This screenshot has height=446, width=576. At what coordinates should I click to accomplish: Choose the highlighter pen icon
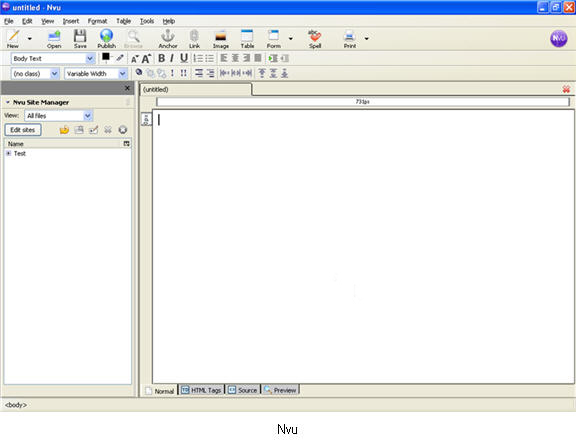120,58
